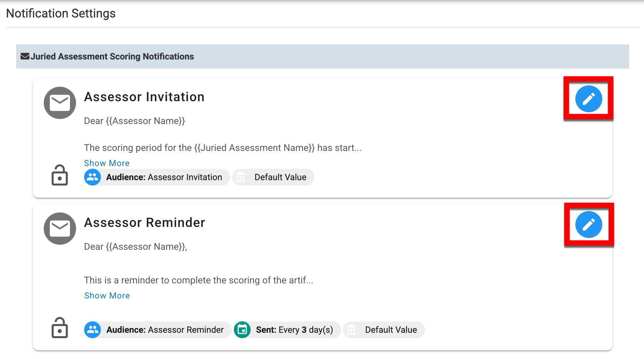Click the Assessor Invitation edit pencil button
Screen dimensions: 644x359
[588, 98]
